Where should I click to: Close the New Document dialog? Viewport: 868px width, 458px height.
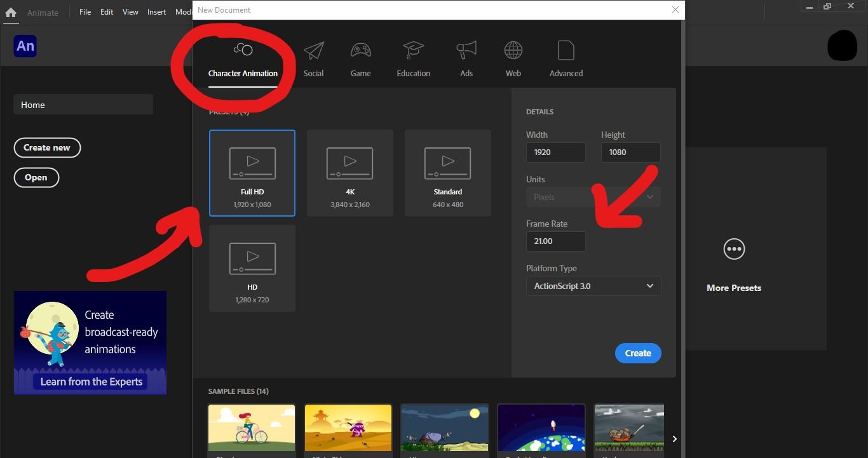click(675, 10)
